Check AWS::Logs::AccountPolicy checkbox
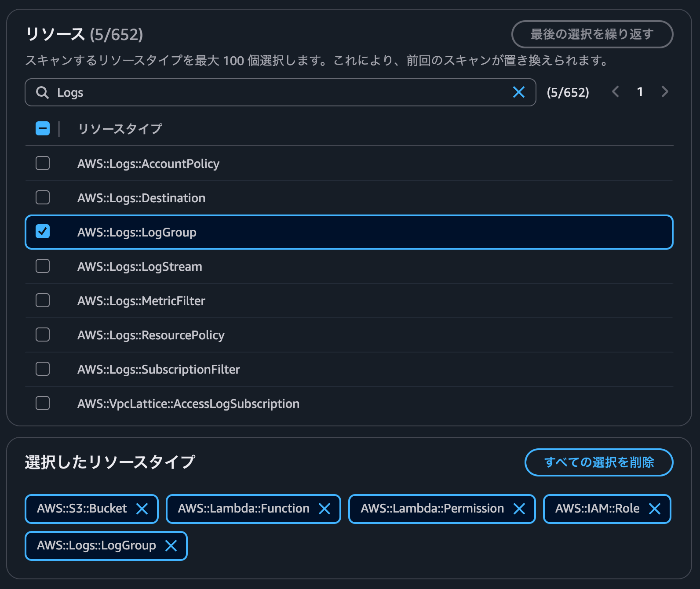The width and height of the screenshot is (700, 589). coord(43,163)
